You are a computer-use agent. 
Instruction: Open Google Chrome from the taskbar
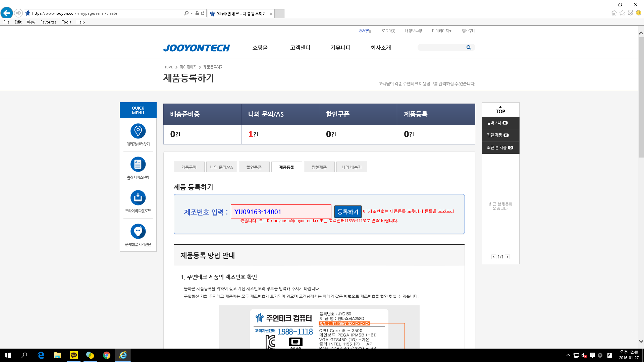click(x=107, y=355)
